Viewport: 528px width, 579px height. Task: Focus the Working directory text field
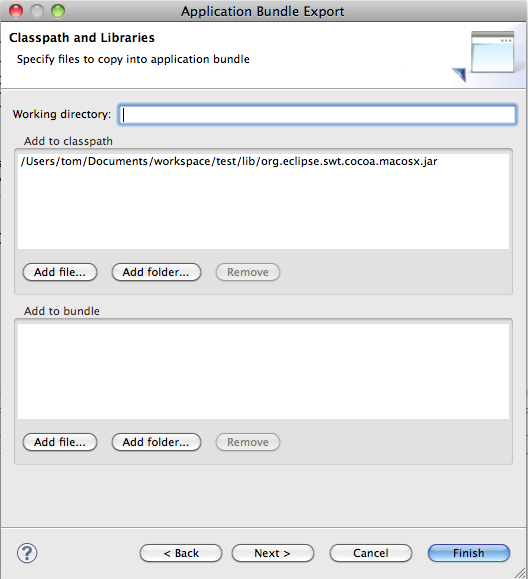coord(317,114)
